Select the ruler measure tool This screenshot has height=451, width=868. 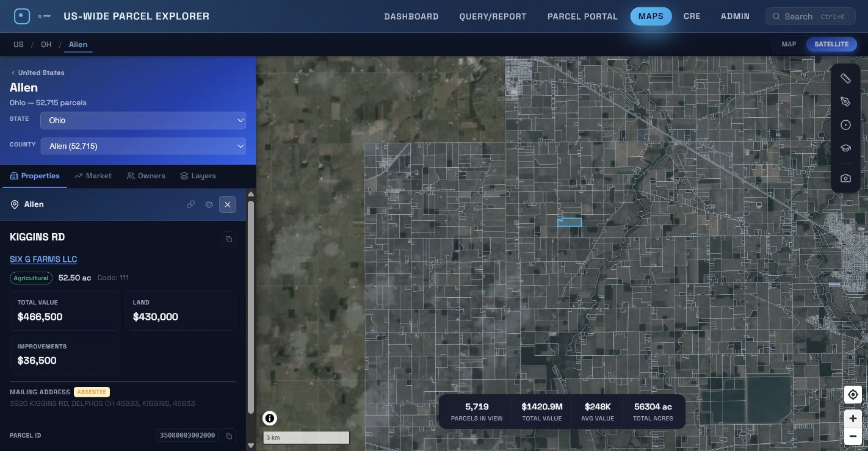click(845, 79)
